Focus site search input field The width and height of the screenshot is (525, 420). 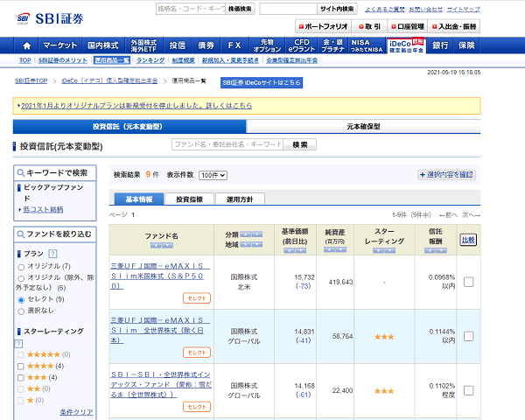[x=288, y=9]
